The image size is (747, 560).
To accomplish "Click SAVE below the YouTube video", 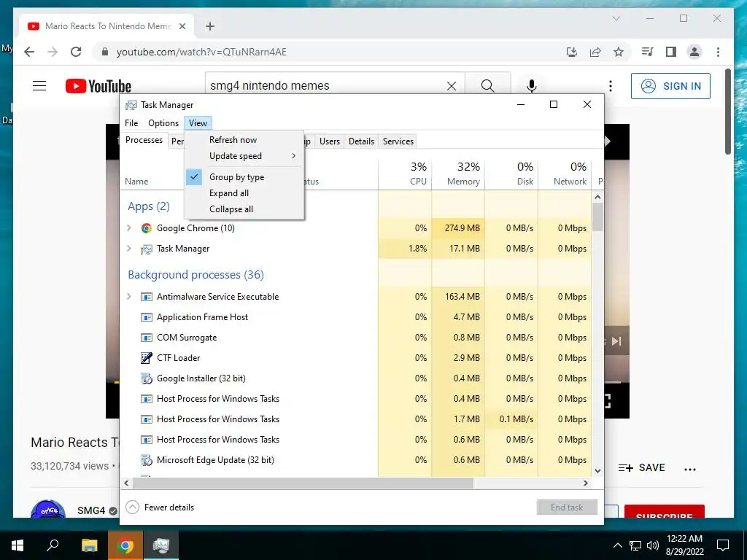I will pyautogui.click(x=642, y=467).
